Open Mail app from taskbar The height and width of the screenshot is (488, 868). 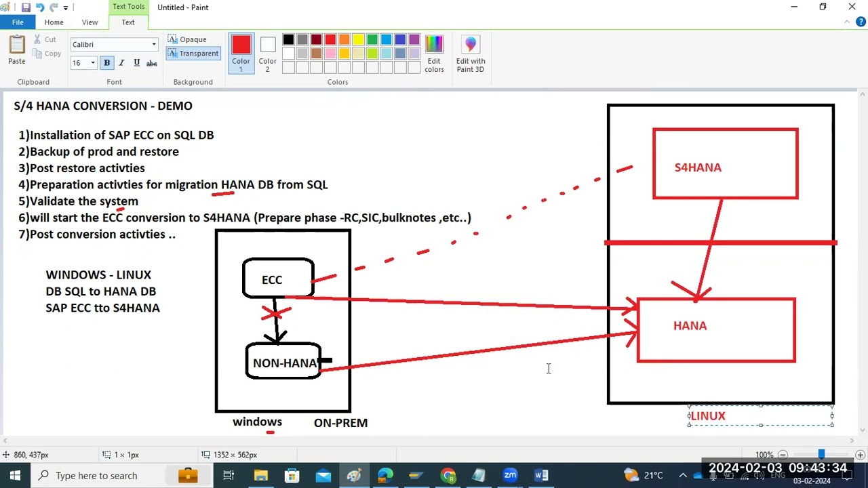pos(323,475)
